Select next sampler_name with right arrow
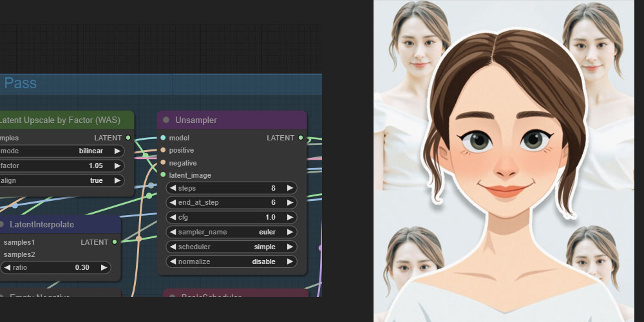 tap(290, 232)
